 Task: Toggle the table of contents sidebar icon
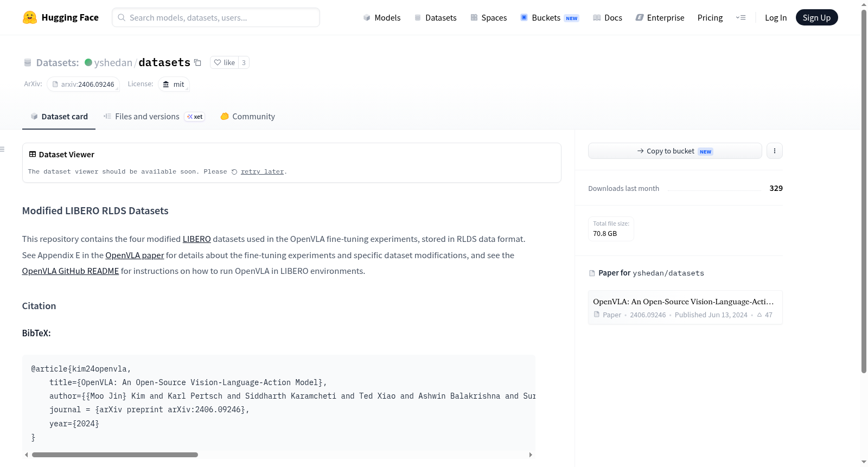click(x=3, y=149)
